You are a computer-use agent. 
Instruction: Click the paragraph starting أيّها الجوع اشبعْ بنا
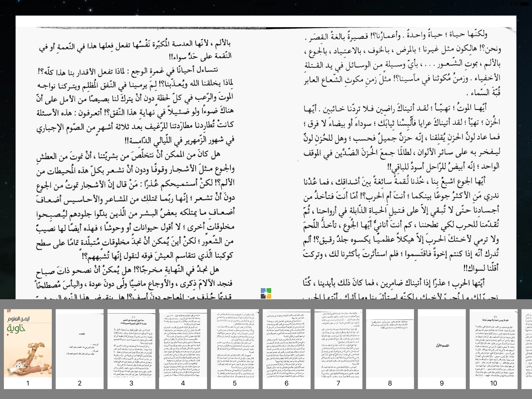(x=401, y=224)
